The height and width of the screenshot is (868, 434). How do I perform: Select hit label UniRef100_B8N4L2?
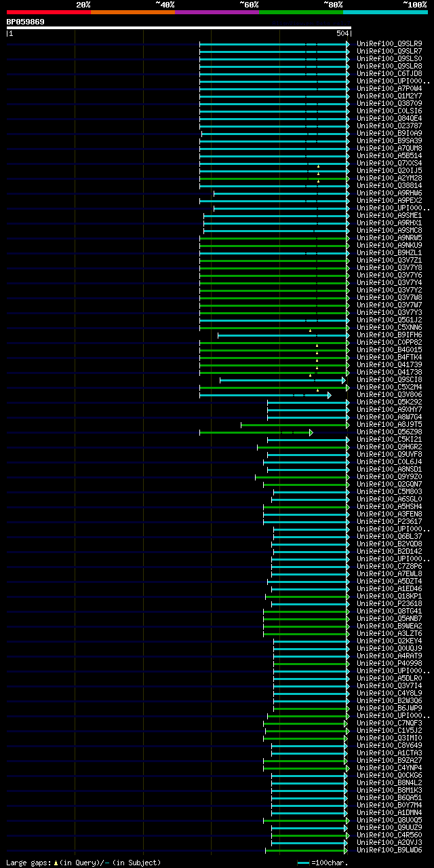(389, 782)
